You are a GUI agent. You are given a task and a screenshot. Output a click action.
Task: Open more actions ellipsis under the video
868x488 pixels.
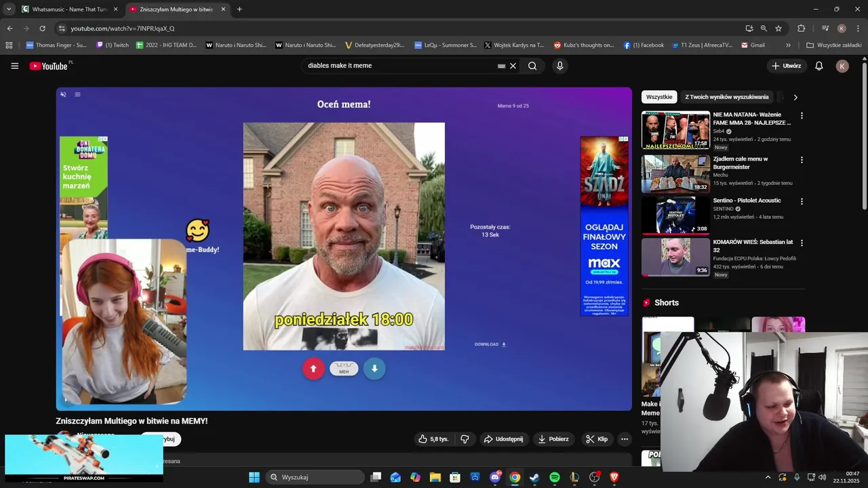click(x=625, y=439)
